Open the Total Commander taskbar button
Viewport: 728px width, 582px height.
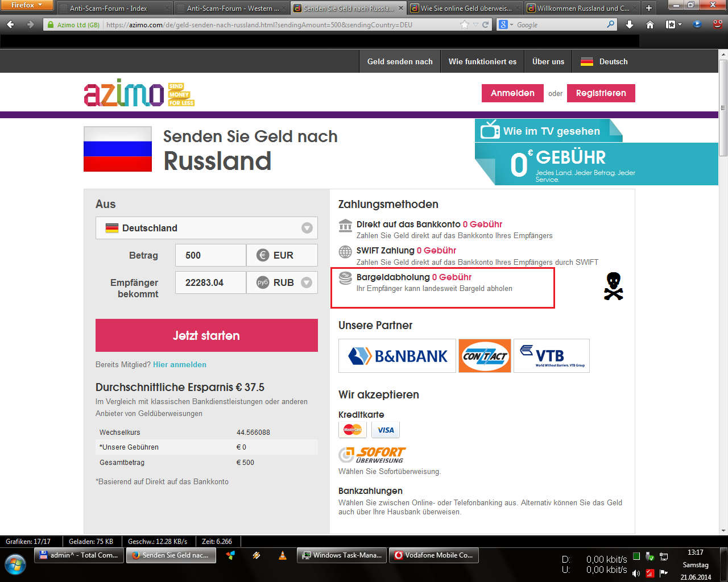79,555
